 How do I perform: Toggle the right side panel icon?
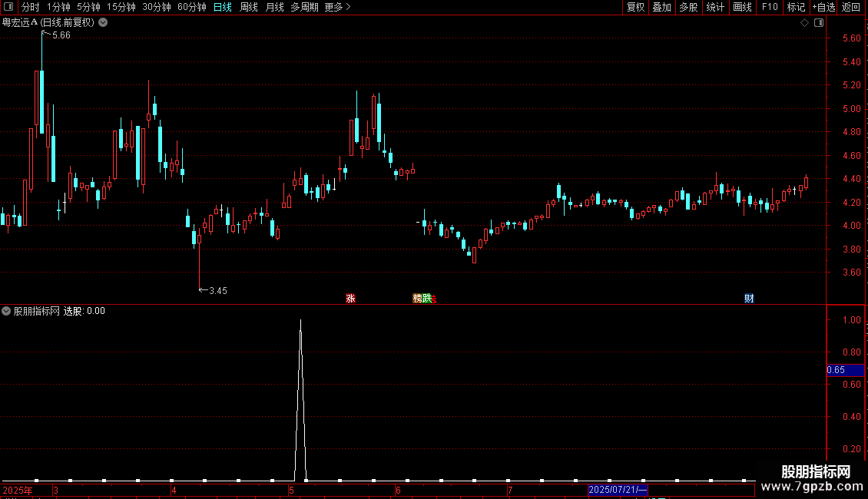coord(819,23)
